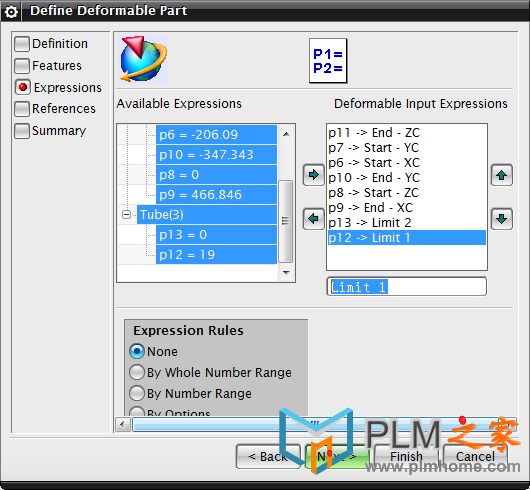Click the gear icon in the title bar
The width and height of the screenshot is (530, 490).
(x=11, y=12)
